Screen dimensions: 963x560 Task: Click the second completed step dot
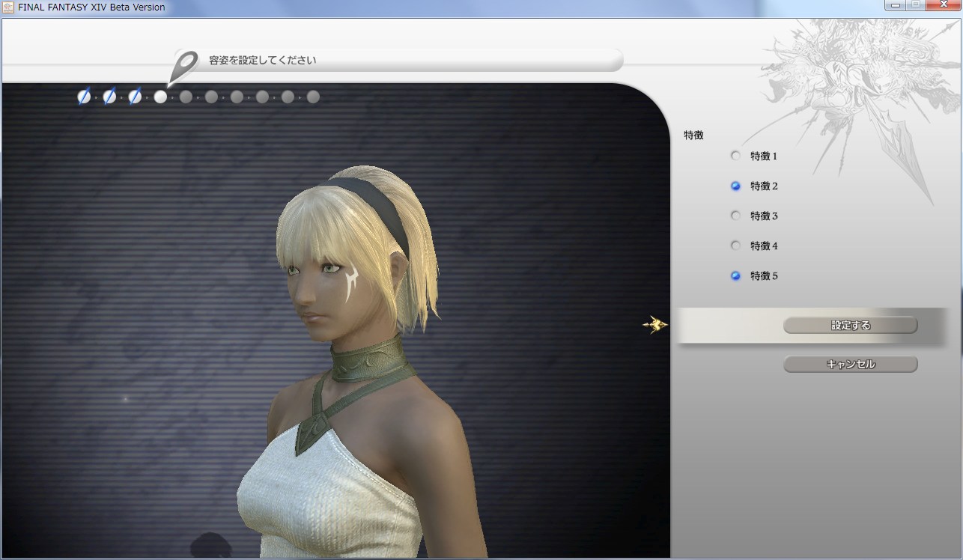tap(109, 97)
